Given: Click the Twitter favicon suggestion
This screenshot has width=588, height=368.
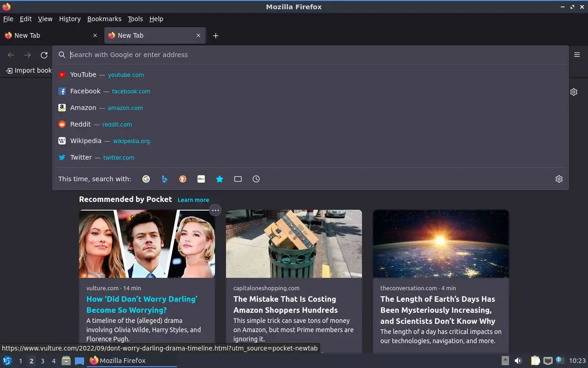Looking at the screenshot, I should (62, 157).
